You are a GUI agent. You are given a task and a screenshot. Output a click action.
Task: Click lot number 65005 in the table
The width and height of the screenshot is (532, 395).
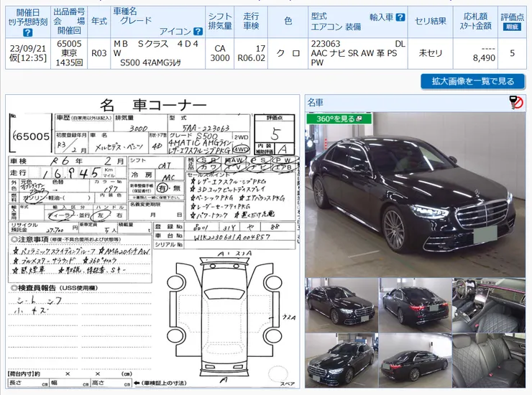(x=70, y=43)
